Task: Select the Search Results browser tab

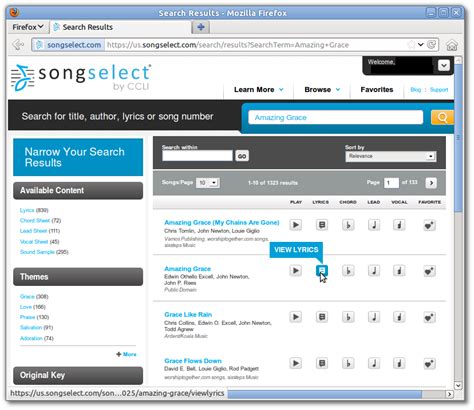Action: coord(121,27)
